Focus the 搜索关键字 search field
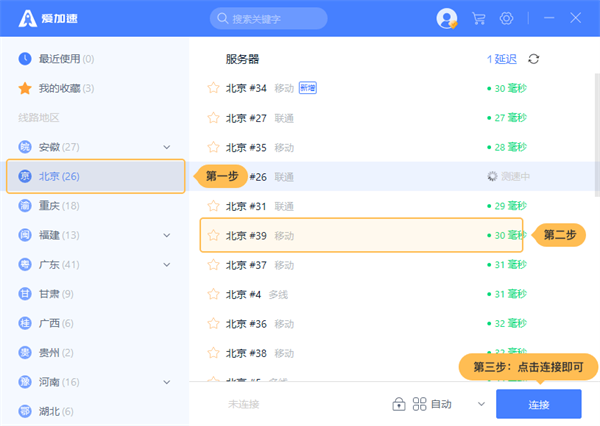The width and height of the screenshot is (600, 426). [275, 19]
